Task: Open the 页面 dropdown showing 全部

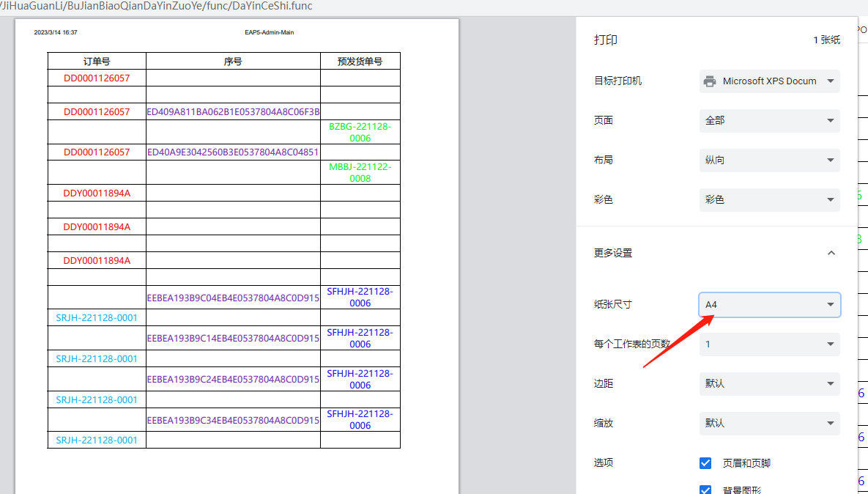Action: pyautogui.click(x=769, y=120)
